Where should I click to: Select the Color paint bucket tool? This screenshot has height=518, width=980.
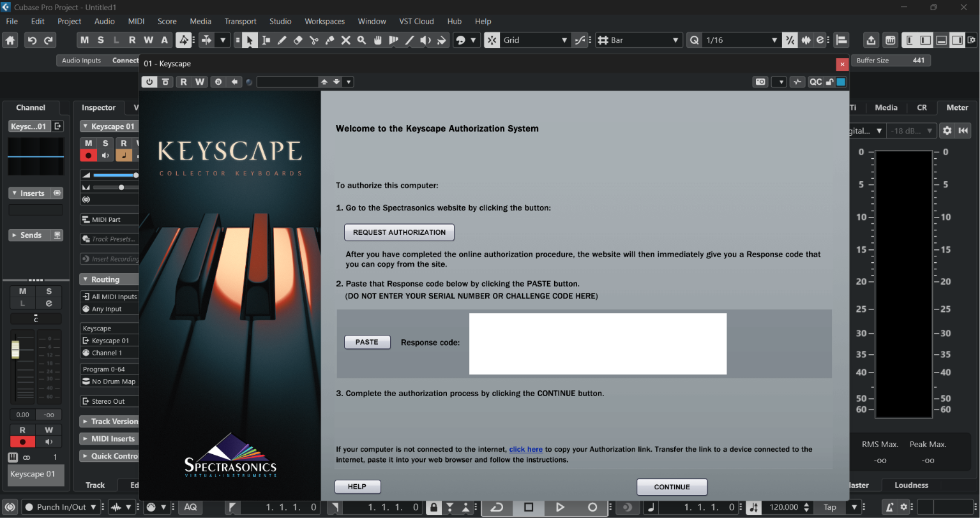[x=441, y=40]
